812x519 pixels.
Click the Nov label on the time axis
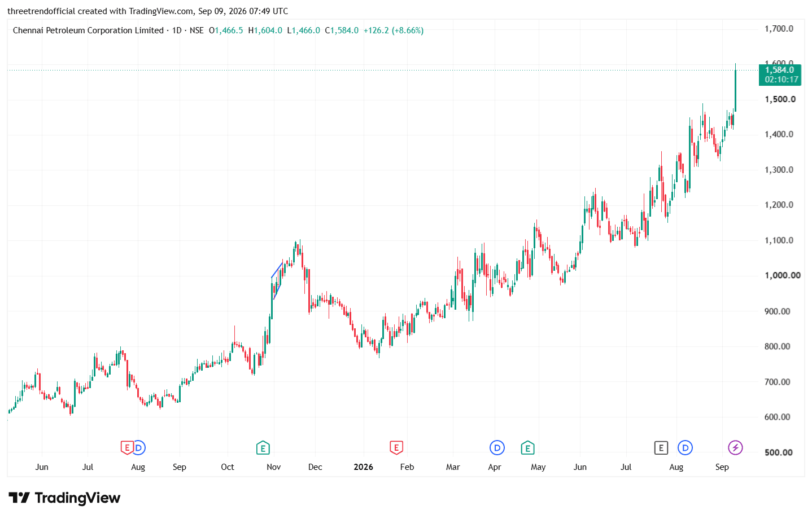(x=274, y=467)
